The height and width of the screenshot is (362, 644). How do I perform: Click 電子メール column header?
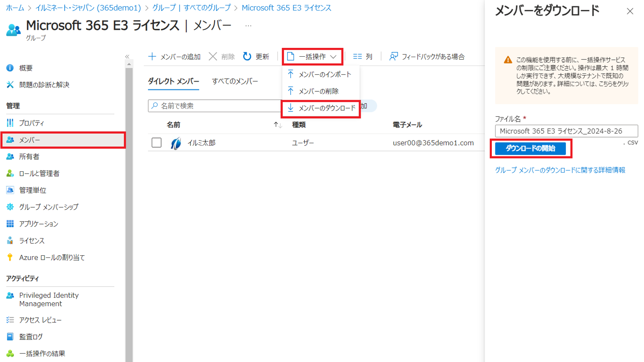click(x=407, y=125)
